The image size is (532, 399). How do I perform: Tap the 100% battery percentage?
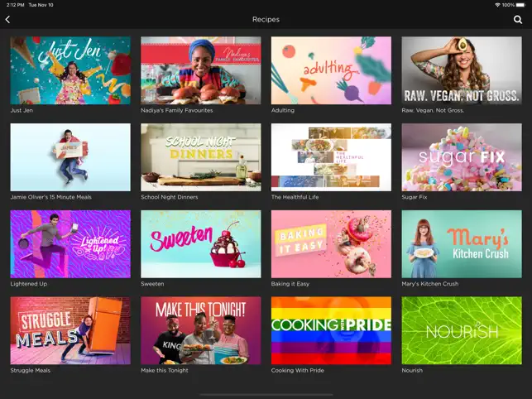pyautogui.click(x=508, y=5)
